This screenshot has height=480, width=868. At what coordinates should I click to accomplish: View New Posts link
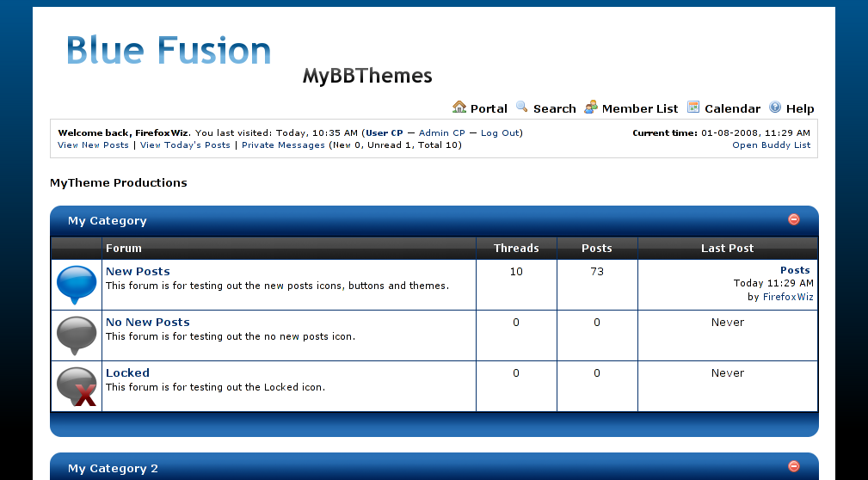coord(93,145)
